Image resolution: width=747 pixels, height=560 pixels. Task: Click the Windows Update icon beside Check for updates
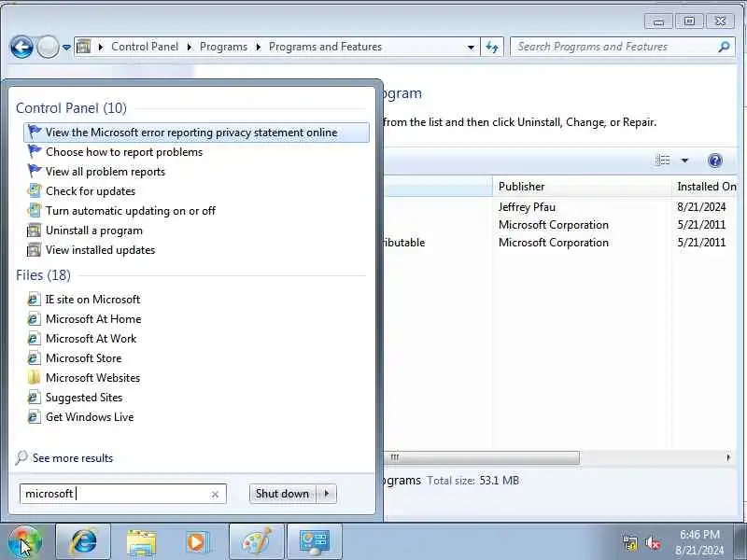click(34, 190)
